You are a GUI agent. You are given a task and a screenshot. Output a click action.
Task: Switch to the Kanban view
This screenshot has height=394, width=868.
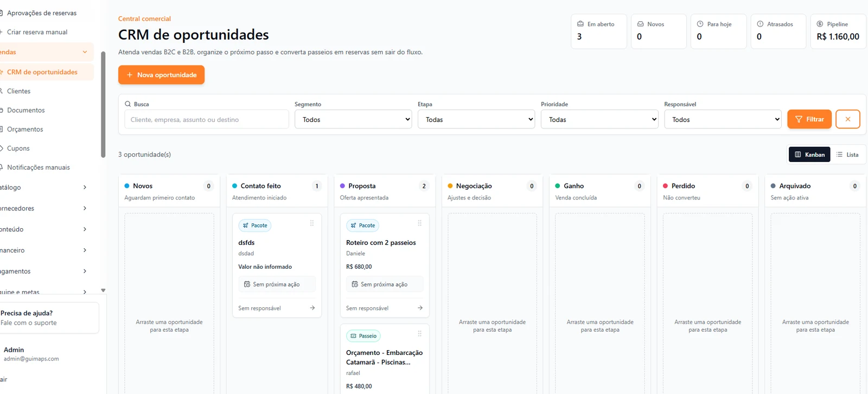tap(809, 154)
